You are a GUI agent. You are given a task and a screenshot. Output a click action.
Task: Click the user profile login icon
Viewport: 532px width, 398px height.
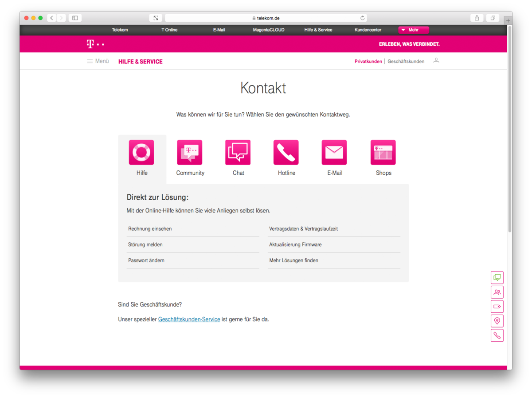click(x=436, y=61)
